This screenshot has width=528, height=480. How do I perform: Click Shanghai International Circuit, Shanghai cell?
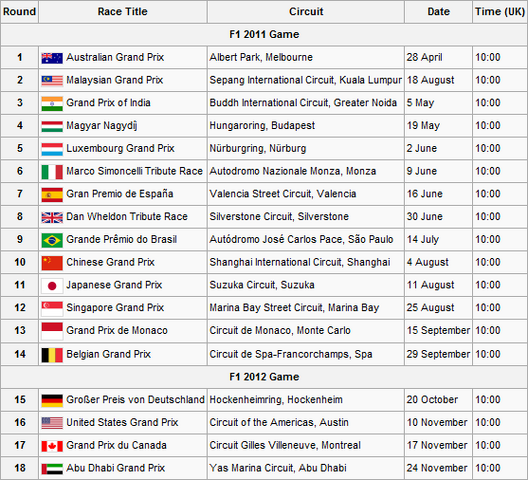(306, 262)
